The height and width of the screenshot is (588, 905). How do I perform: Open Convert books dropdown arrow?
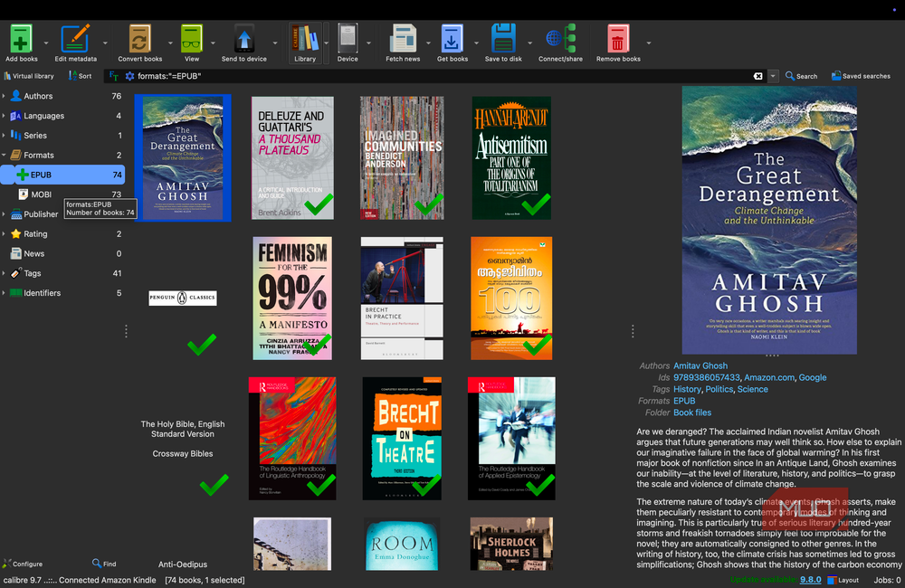point(170,43)
